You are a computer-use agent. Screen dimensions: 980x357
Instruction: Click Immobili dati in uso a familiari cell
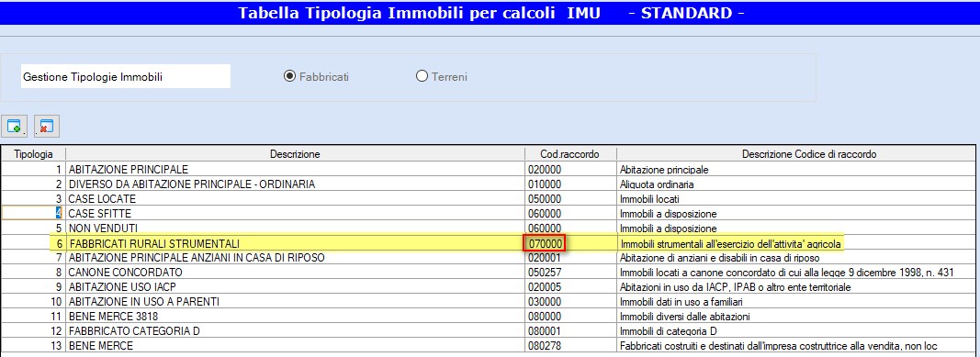[x=795, y=302]
